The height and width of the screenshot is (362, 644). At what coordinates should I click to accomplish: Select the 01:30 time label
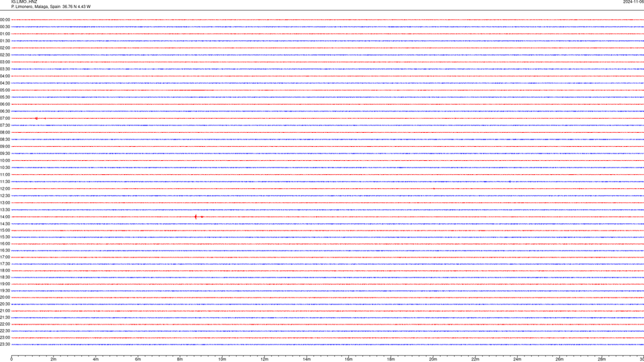(5, 41)
